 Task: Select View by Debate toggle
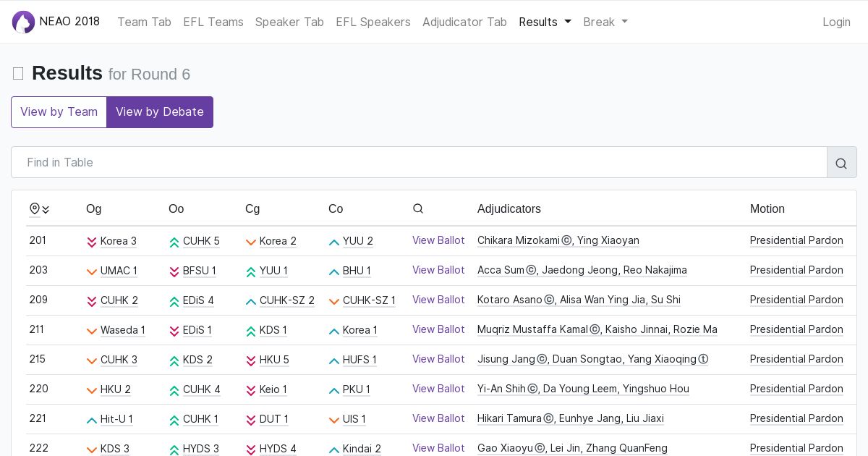(160, 112)
